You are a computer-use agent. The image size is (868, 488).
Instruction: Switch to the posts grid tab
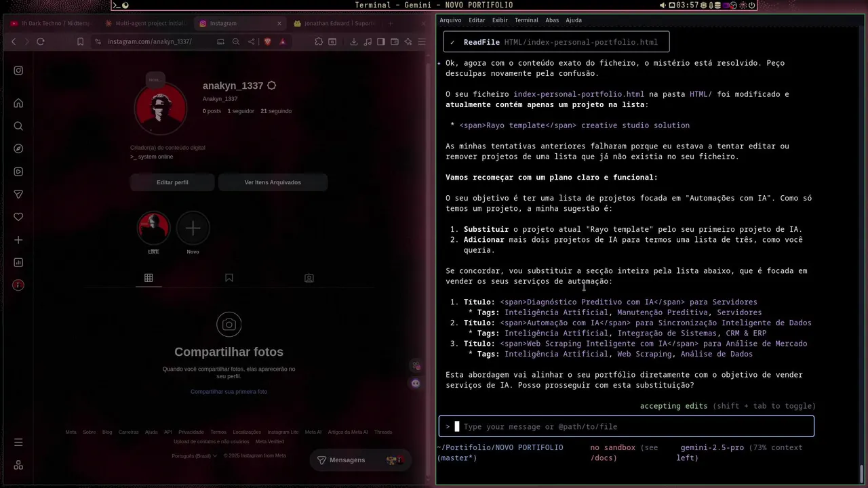pos(149,278)
